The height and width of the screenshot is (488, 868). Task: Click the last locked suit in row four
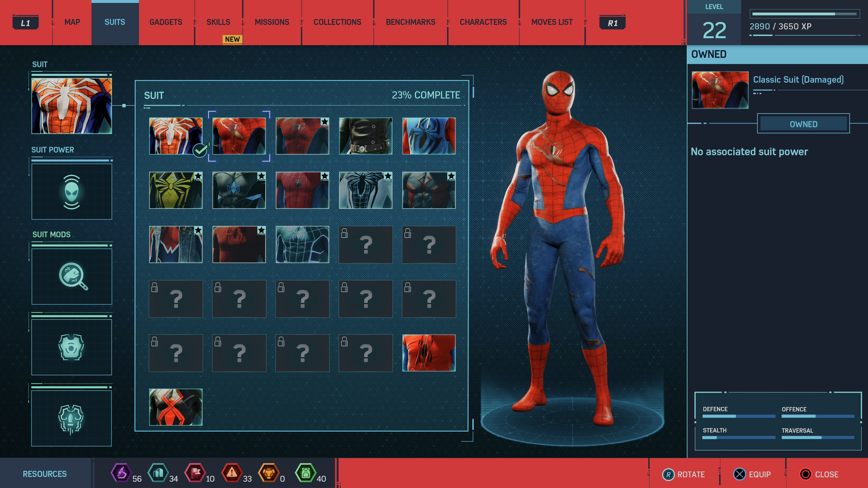pos(429,299)
